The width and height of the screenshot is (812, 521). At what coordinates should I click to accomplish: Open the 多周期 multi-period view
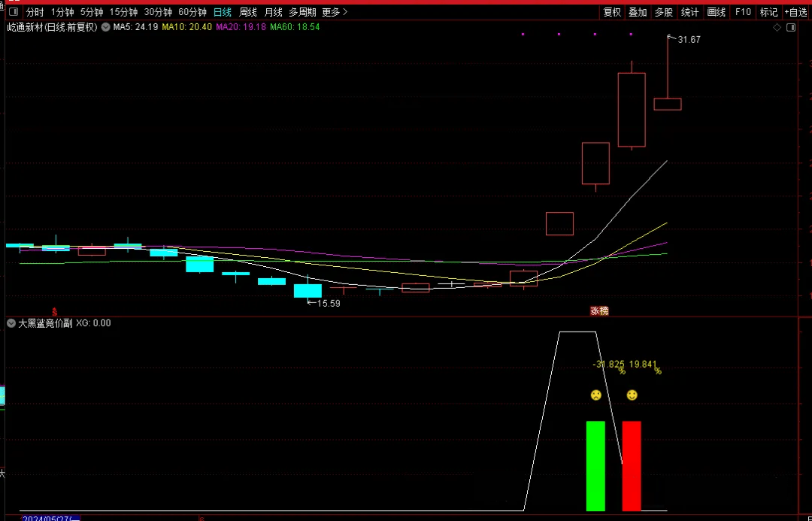tap(302, 12)
